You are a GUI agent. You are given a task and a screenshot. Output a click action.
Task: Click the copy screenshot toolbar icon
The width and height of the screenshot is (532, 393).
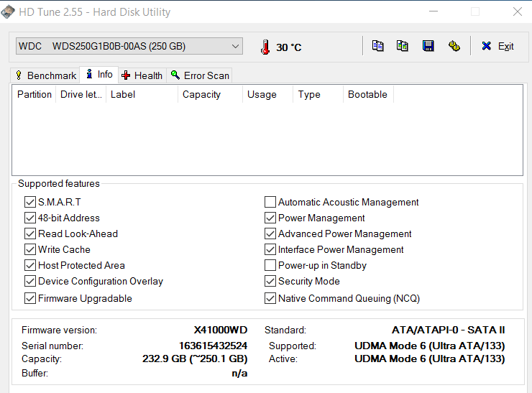click(x=403, y=46)
